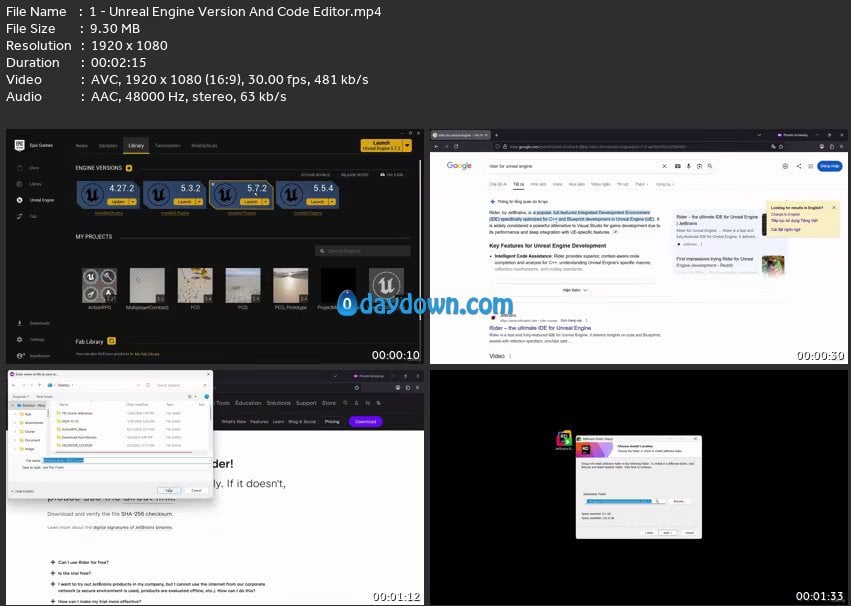Click the Unreal Engine sidebar icon
This screenshot has width=851, height=606.
click(x=20, y=200)
